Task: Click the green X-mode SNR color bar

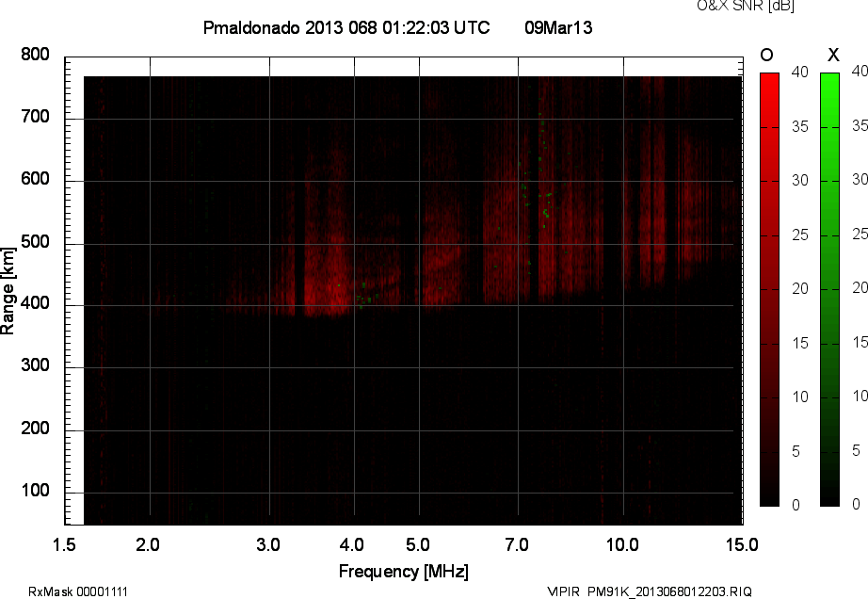Action: click(829, 289)
